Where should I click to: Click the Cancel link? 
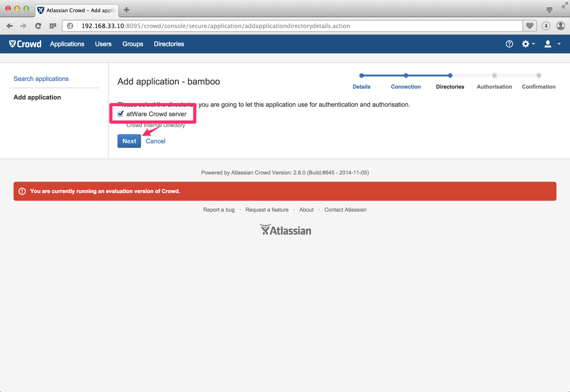[x=155, y=141]
